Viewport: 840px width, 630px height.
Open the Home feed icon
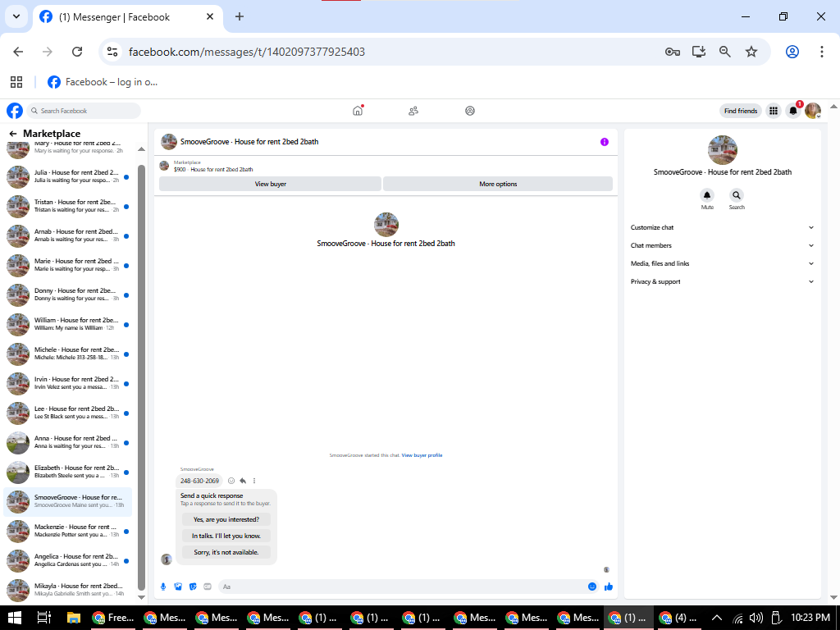tap(358, 111)
